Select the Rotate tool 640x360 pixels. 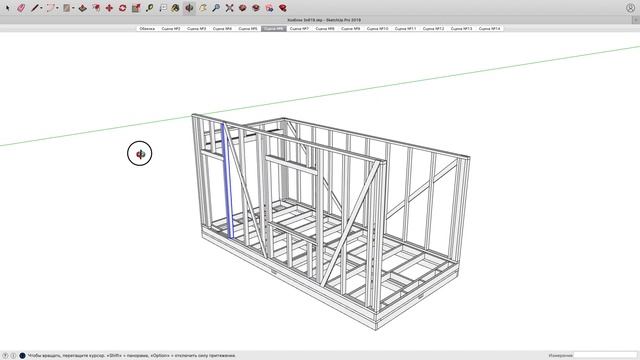(x=122, y=8)
